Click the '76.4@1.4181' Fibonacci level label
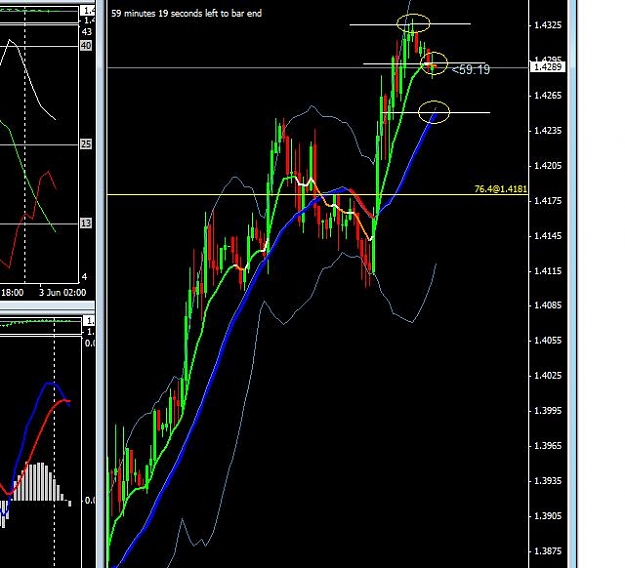The width and height of the screenshot is (625, 568). (501, 189)
